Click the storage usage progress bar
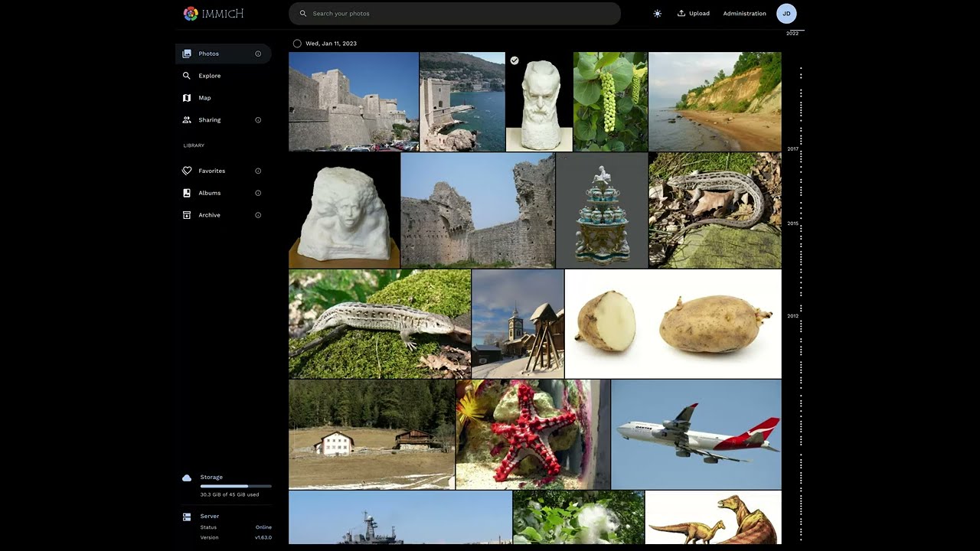The height and width of the screenshot is (551, 980). 236,486
